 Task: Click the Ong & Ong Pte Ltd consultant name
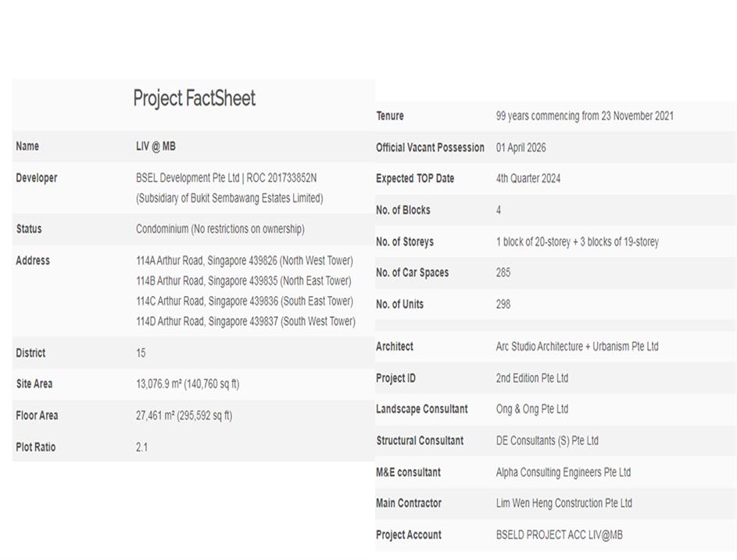(x=531, y=409)
